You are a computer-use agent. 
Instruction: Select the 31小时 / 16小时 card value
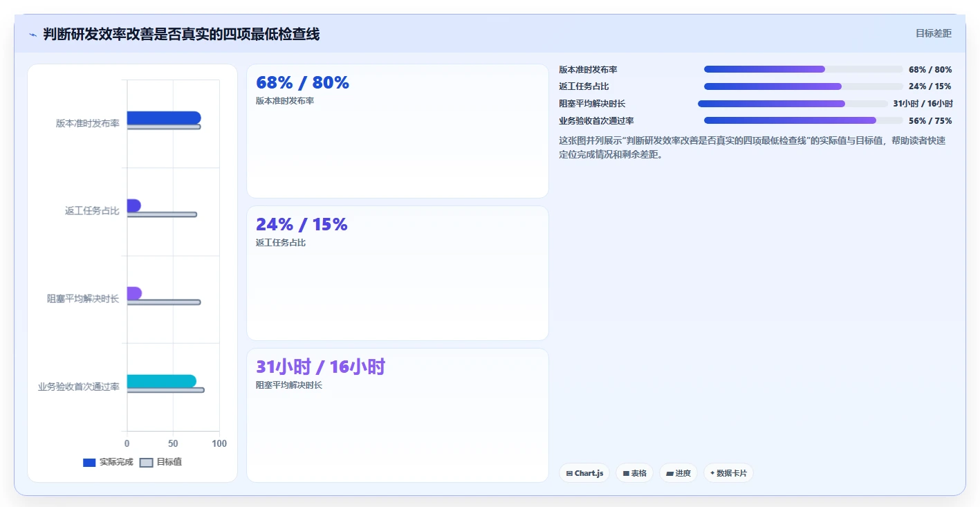tap(320, 367)
